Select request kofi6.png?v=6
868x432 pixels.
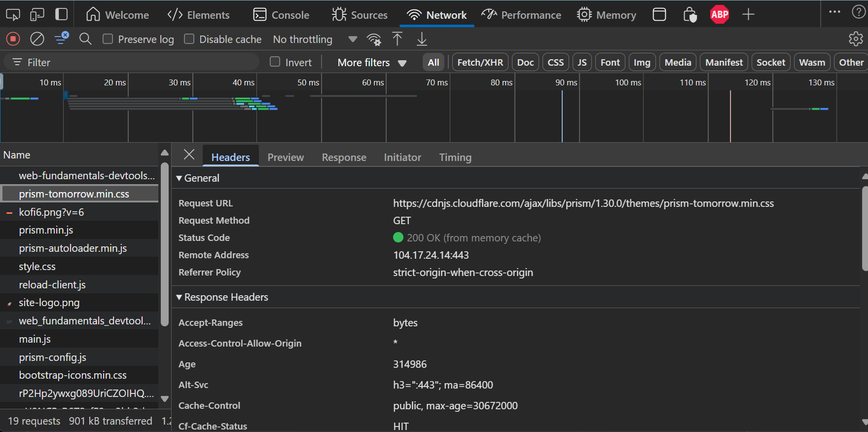point(79,212)
